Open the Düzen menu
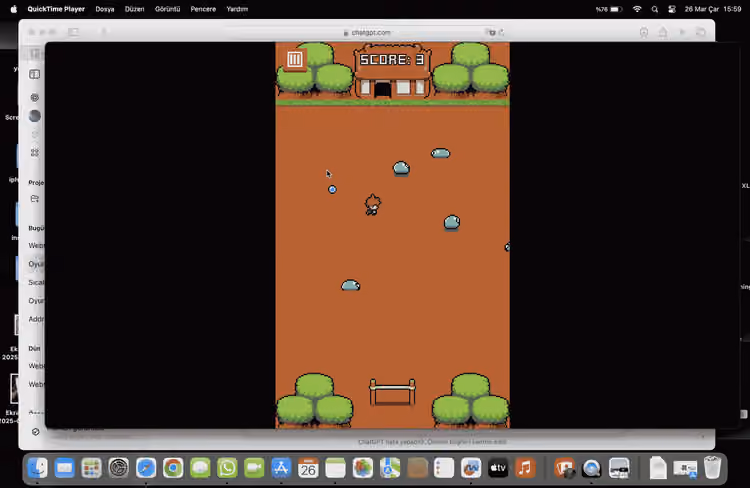 click(134, 9)
